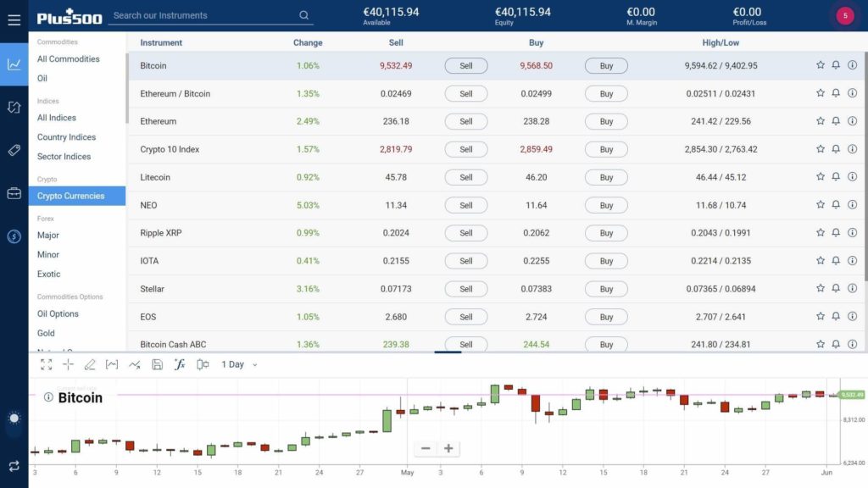Open the open positions sidebar icon
This screenshot has width=868, height=488.
14,107
